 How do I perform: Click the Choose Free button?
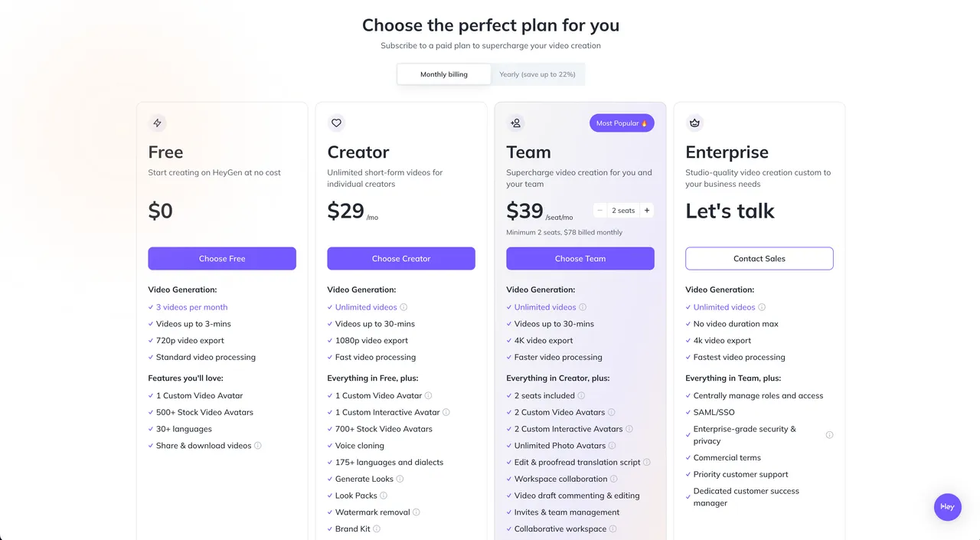coord(222,258)
